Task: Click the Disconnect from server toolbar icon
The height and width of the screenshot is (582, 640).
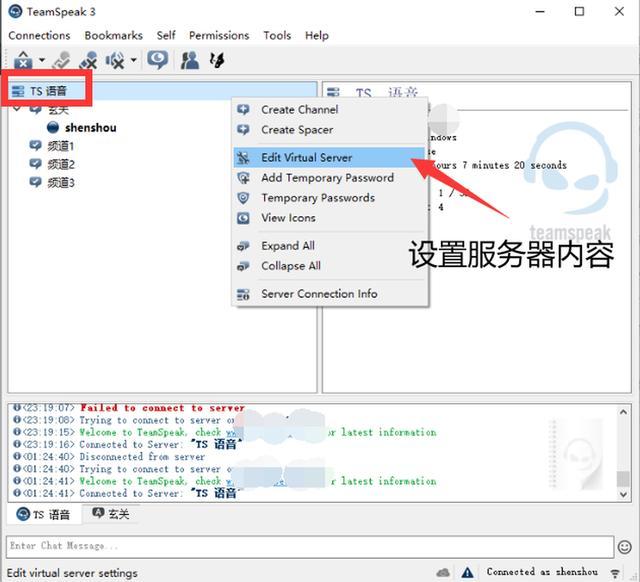Action: pos(62,60)
